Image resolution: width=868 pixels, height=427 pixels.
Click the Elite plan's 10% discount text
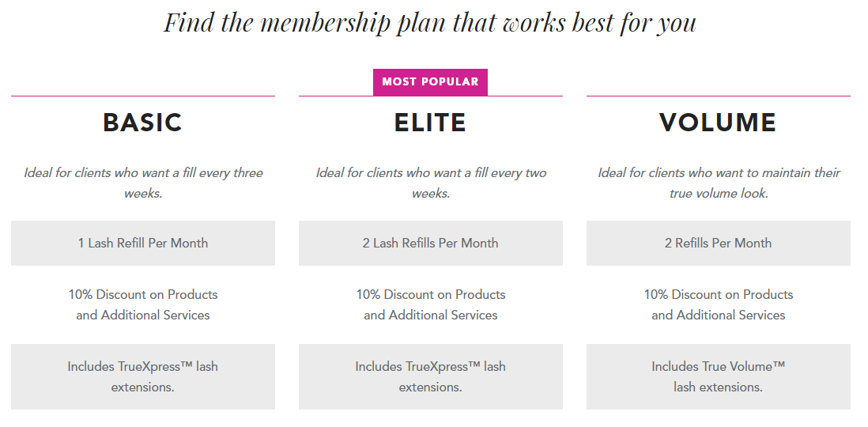pos(431,304)
